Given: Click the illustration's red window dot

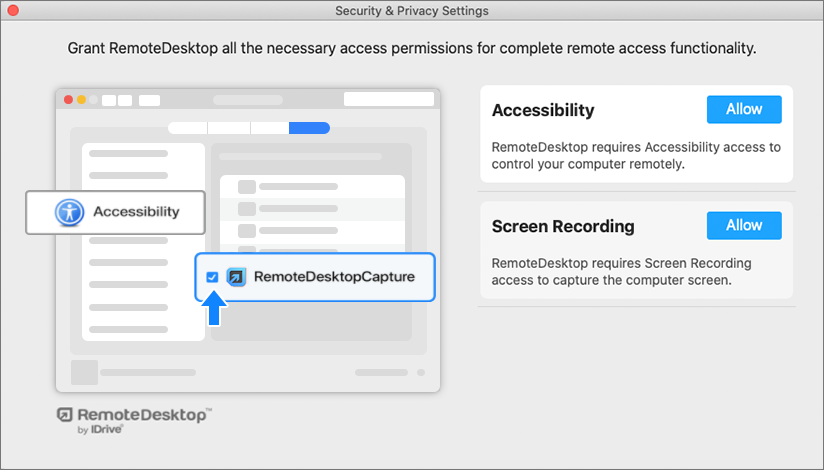Looking at the screenshot, I should pyautogui.click(x=69, y=100).
